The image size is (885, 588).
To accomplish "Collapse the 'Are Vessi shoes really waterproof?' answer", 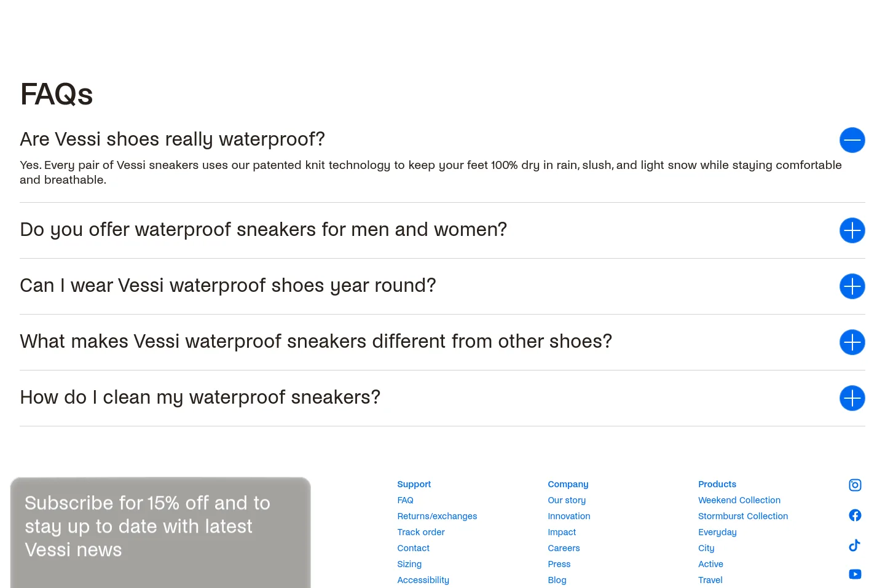I will (852, 140).
